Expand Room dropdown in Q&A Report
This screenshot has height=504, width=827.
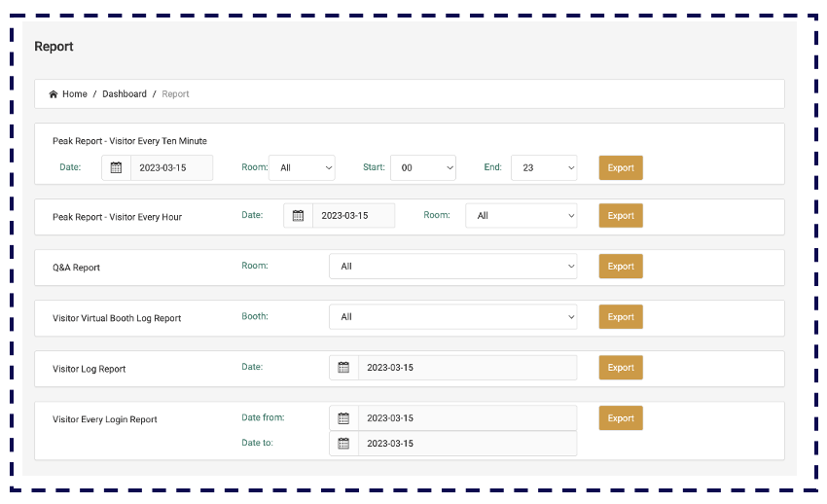click(452, 267)
